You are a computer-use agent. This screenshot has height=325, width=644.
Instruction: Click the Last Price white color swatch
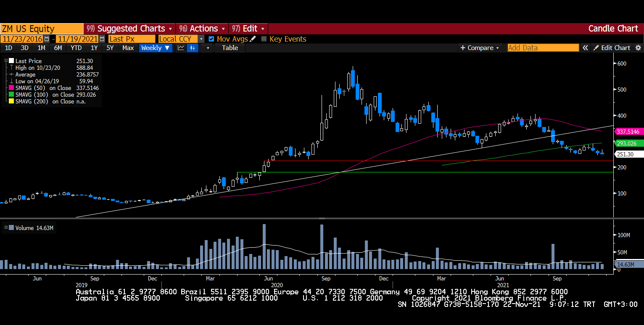tap(11, 61)
